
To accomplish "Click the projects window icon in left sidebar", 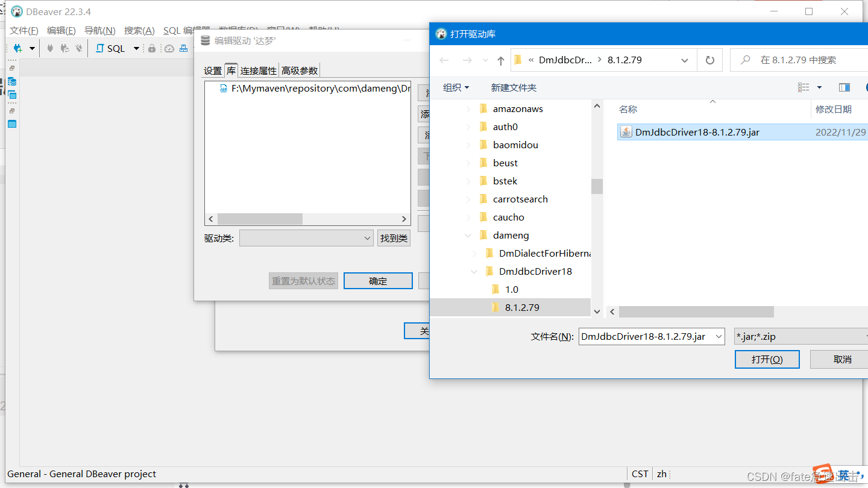I will (x=12, y=95).
